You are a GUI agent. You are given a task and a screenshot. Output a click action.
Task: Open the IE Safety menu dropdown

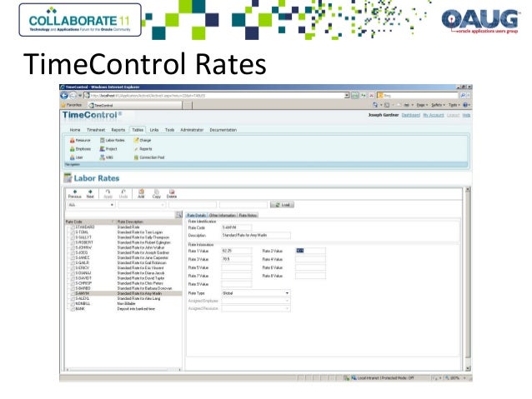click(x=438, y=105)
